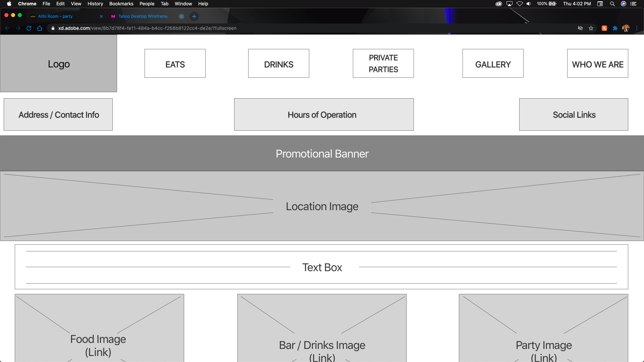
Task: Open the Creative Cloud menu bar icon
Action: 499,4
